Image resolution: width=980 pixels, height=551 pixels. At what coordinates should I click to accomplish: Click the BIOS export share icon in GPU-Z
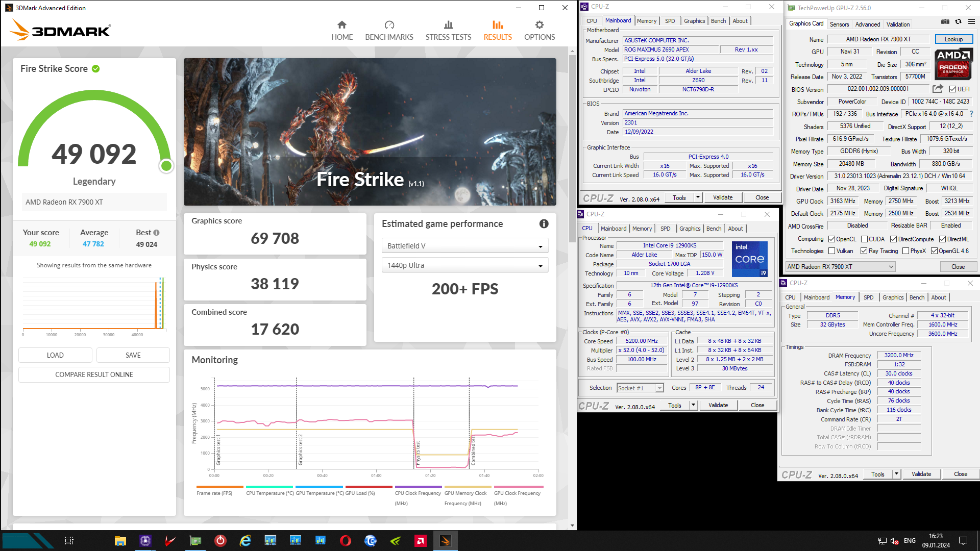938,89
